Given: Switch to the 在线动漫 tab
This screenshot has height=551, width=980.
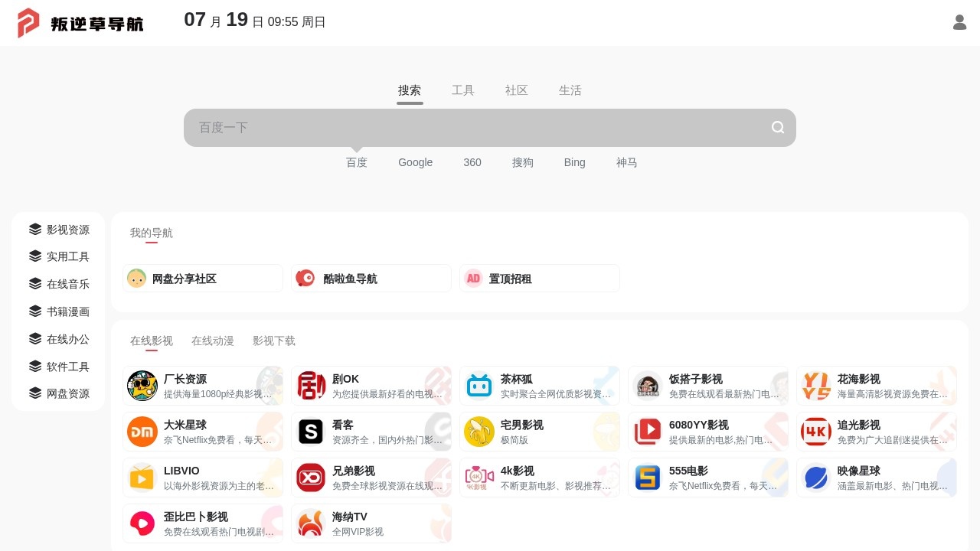Looking at the screenshot, I should coord(213,341).
